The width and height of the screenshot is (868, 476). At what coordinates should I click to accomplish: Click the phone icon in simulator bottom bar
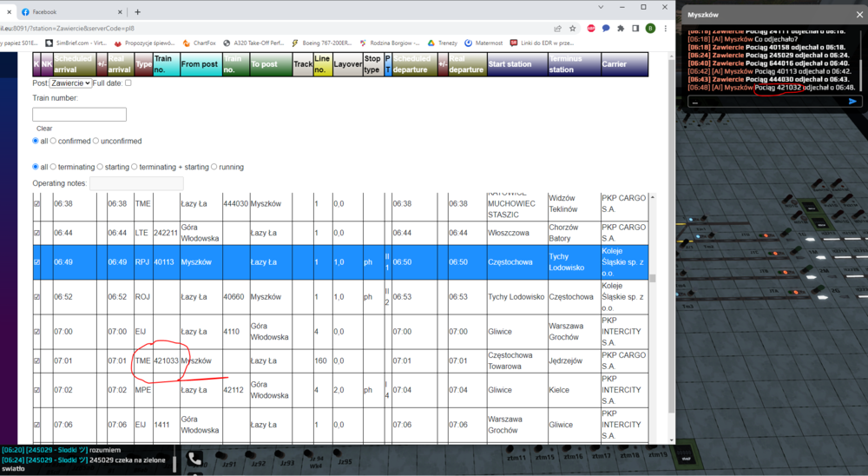(x=194, y=459)
